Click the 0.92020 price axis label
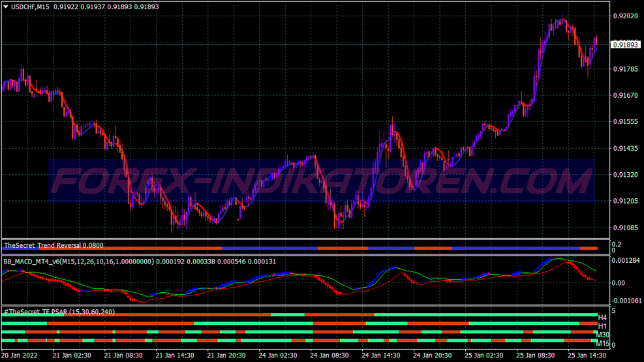Screen dimensions: 644x362 coord(625,16)
